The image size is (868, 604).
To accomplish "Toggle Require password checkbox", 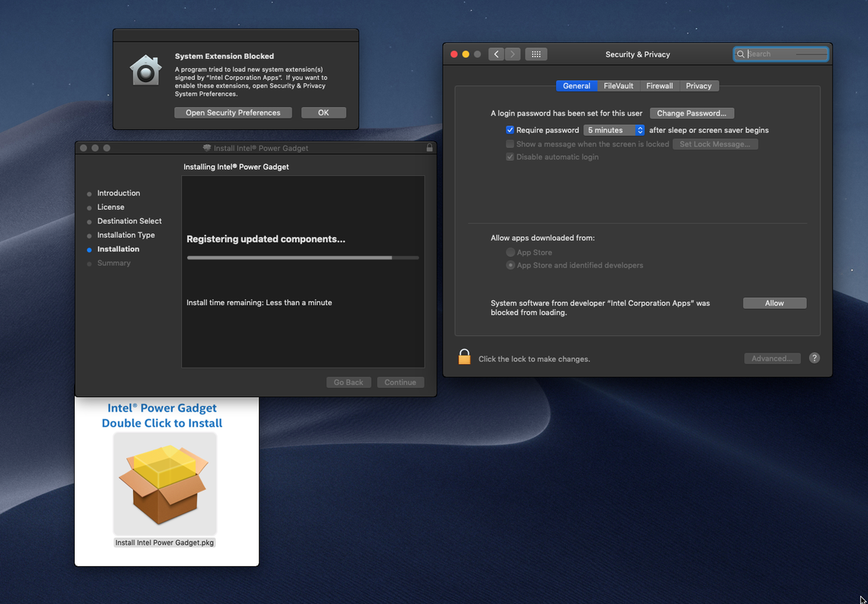I will [510, 130].
